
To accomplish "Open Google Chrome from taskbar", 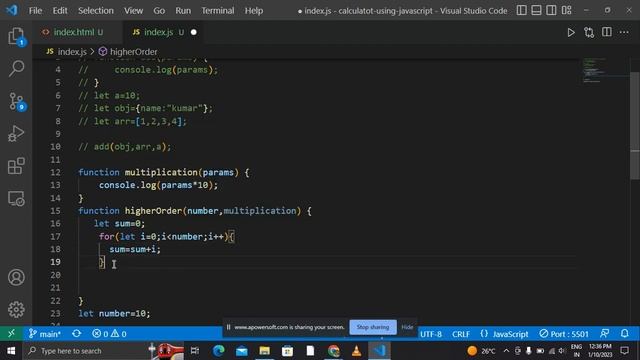I will click(333, 351).
